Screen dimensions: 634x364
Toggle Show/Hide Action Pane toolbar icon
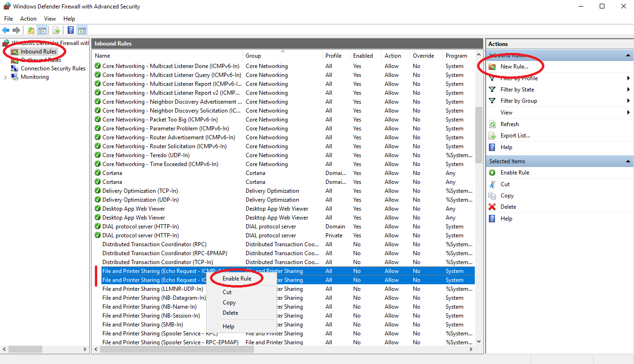pyautogui.click(x=82, y=30)
